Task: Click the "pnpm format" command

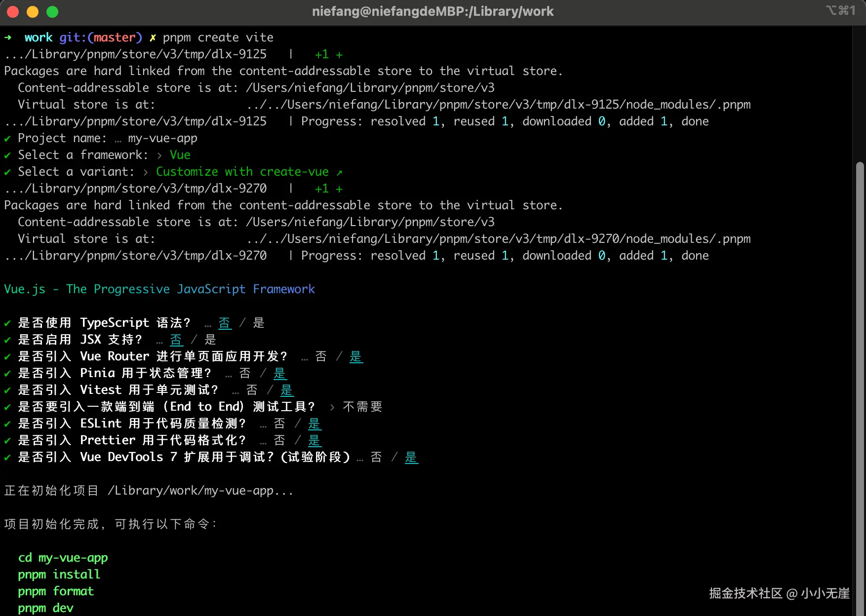Action: 56,591
